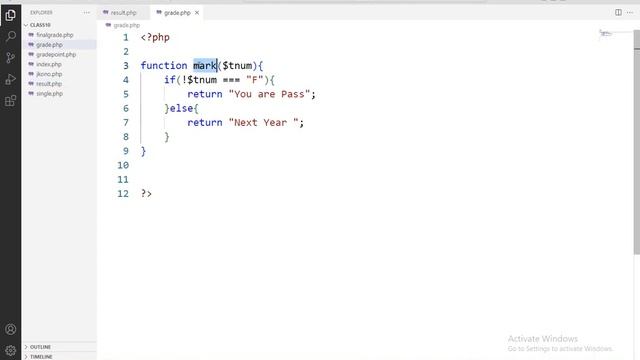Open the Explorer view in activity bar

click(11, 15)
